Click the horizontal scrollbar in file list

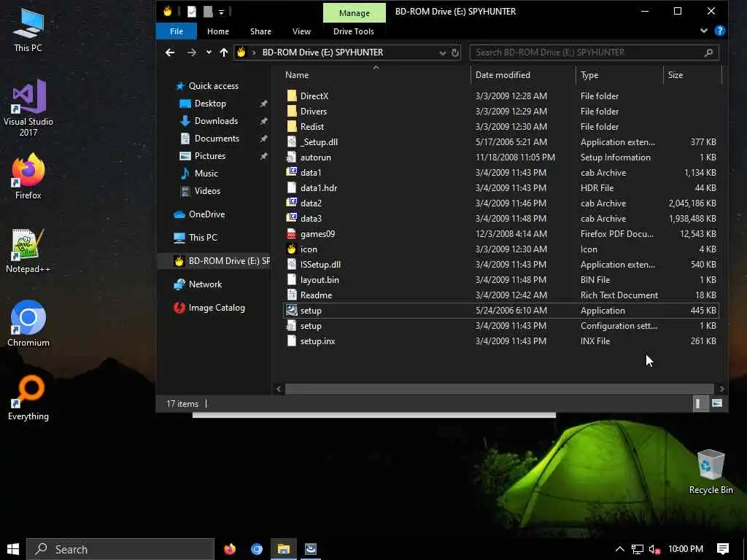point(499,389)
